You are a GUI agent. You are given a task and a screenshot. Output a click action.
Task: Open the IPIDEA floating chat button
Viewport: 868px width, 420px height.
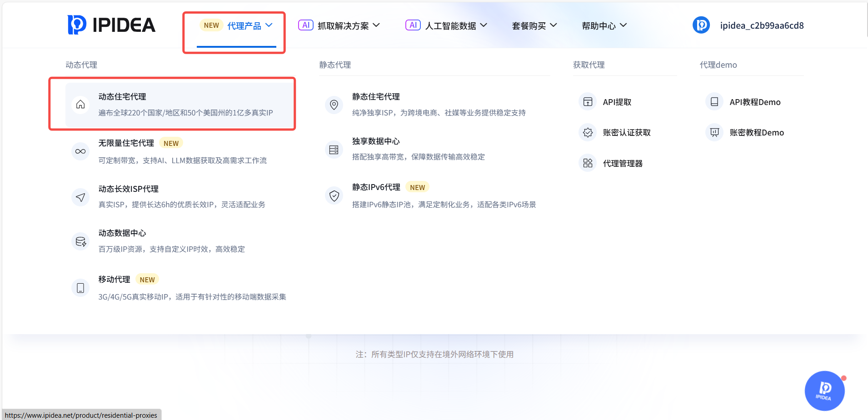[824, 391]
